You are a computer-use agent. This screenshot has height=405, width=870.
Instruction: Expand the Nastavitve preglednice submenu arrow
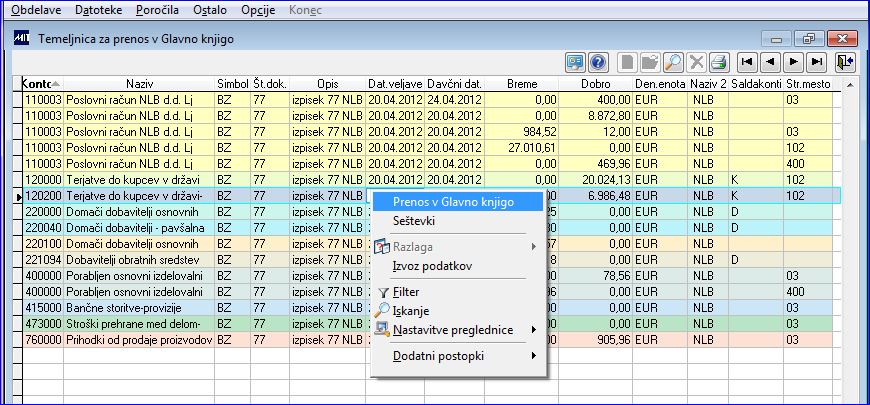click(x=534, y=330)
